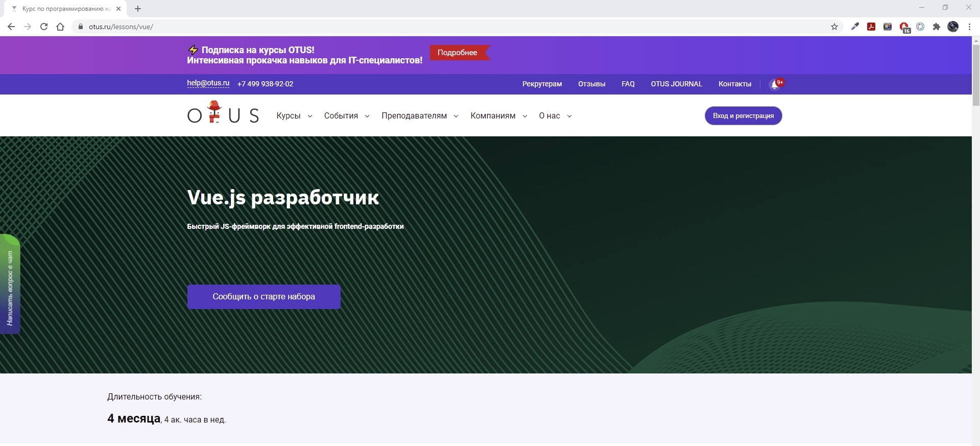This screenshot has width=980, height=446.
Task: Open the Написать вопрос в чат side tab
Action: coord(10,284)
